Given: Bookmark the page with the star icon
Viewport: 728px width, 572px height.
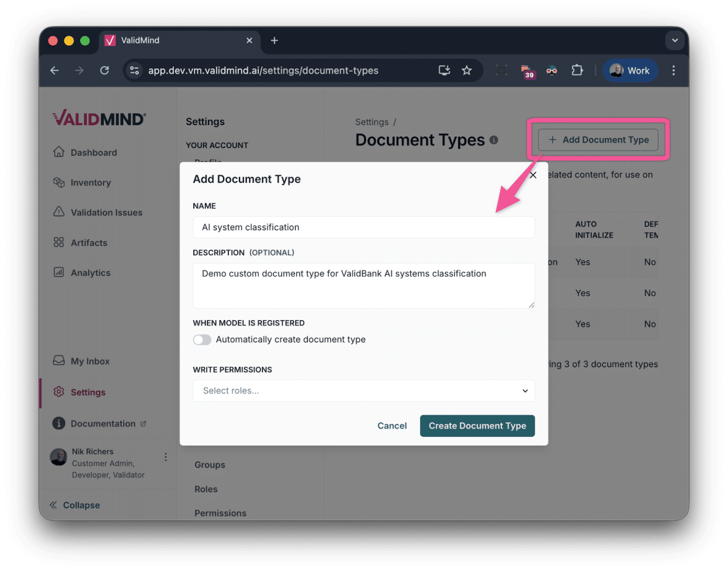Looking at the screenshot, I should [467, 70].
